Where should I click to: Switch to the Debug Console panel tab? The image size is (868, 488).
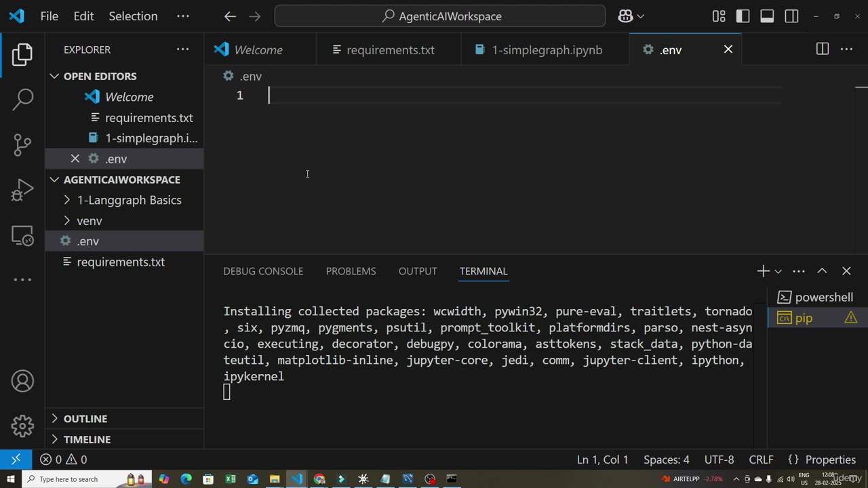263,271
